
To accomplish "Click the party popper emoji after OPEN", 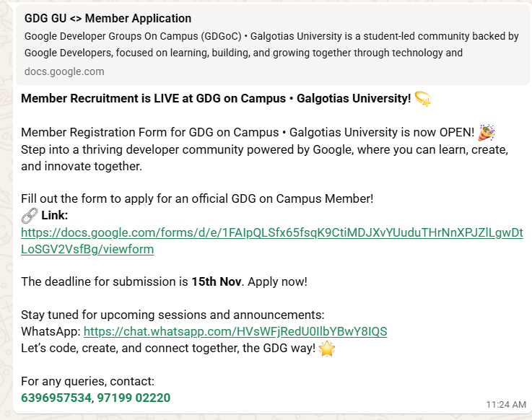I will (487, 133).
